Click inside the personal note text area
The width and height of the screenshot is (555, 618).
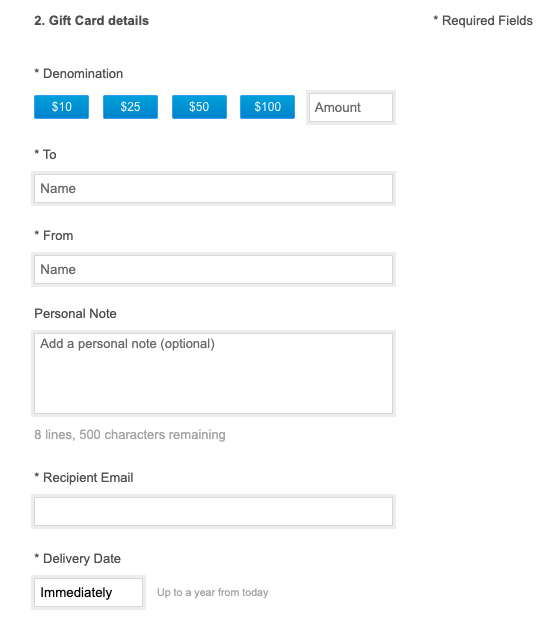(213, 374)
